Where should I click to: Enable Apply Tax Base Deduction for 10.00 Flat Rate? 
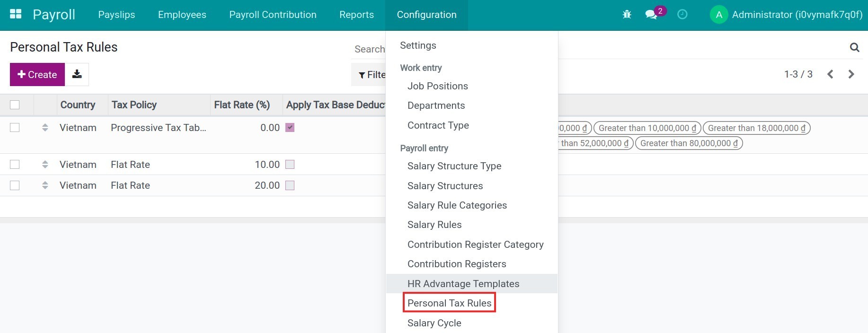(x=290, y=164)
